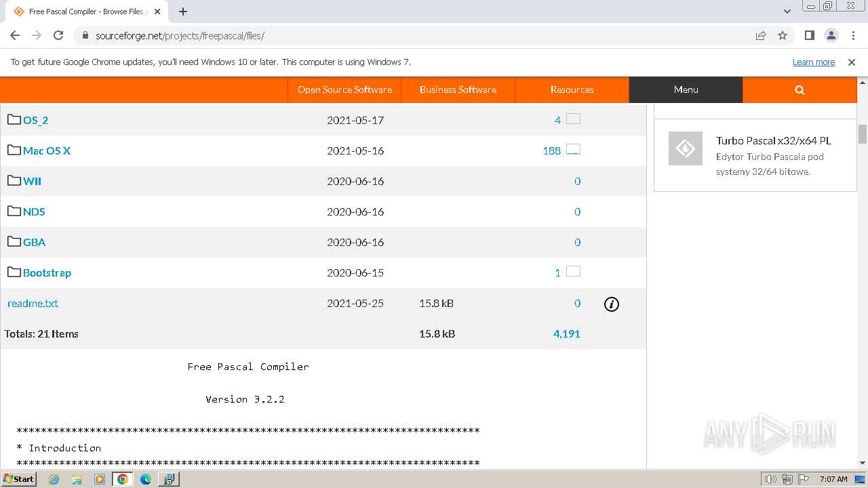Viewport: 868px width, 488px height.
Task: Open Resources menu
Action: pyautogui.click(x=572, y=89)
